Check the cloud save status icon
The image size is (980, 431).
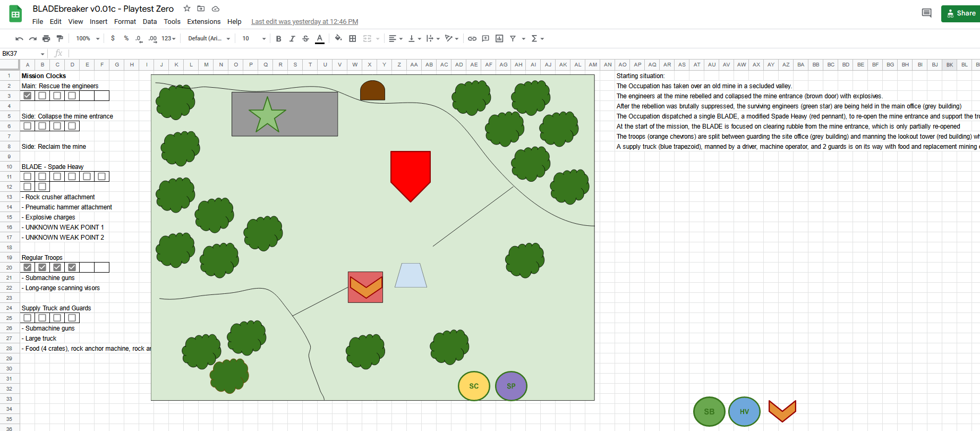[x=216, y=9]
